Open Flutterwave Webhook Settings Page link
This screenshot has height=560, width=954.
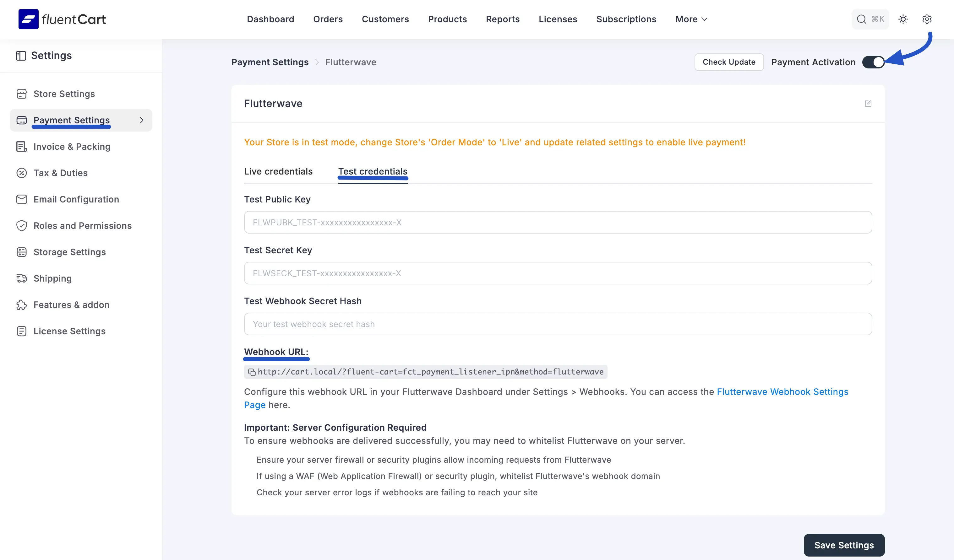click(x=782, y=392)
